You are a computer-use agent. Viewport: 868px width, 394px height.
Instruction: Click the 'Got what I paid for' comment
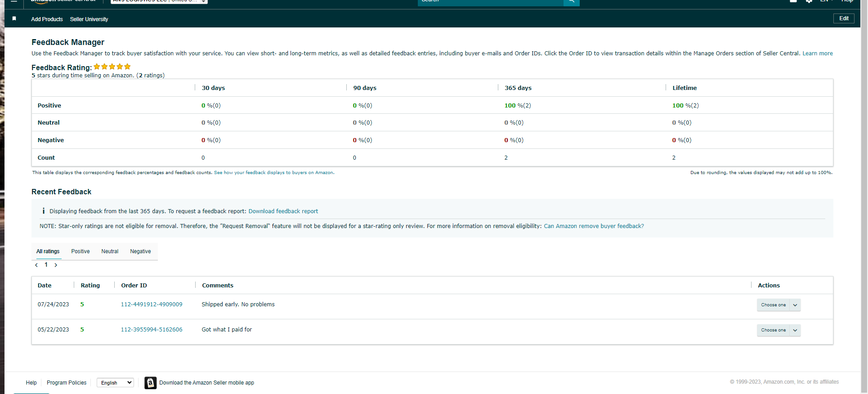(227, 330)
